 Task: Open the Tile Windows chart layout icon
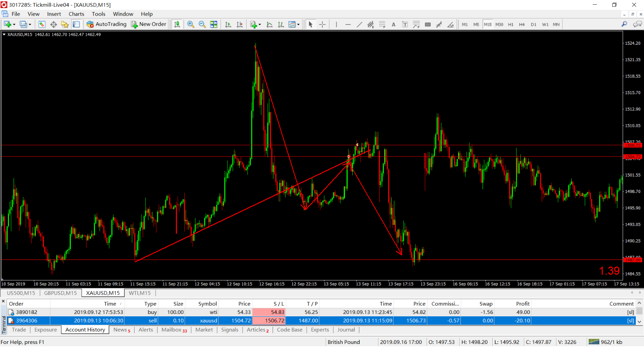[x=213, y=24]
